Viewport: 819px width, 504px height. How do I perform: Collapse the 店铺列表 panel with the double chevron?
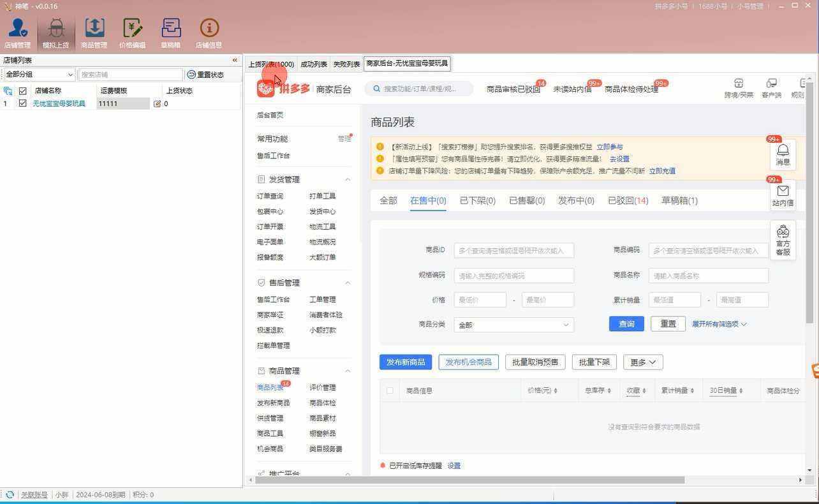pos(235,60)
